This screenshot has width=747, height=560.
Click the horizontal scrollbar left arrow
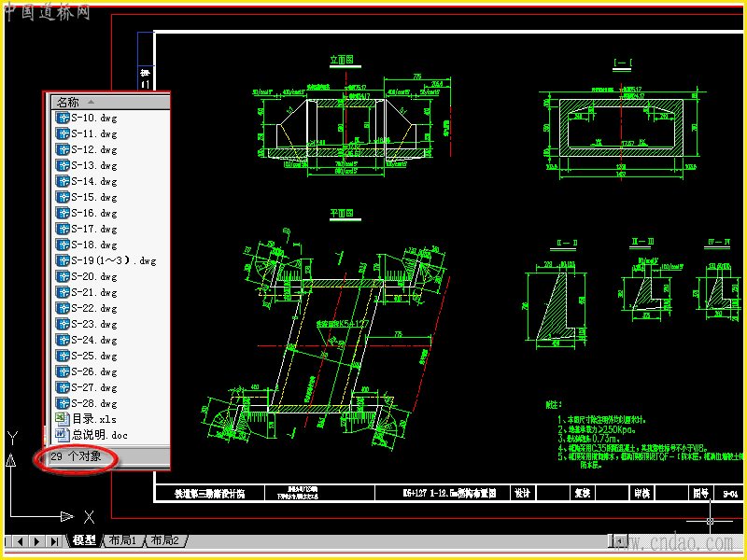(619, 540)
